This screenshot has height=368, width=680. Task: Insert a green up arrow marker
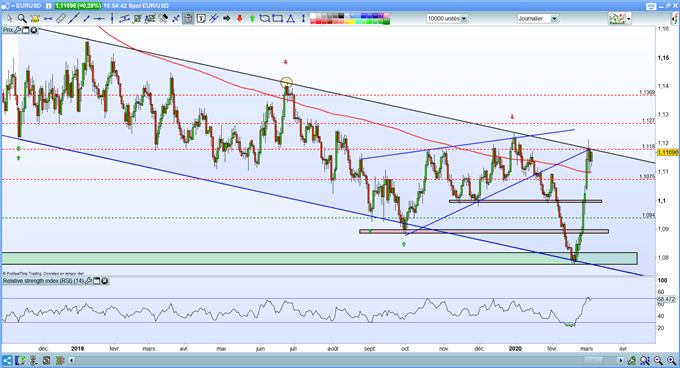pos(252,19)
